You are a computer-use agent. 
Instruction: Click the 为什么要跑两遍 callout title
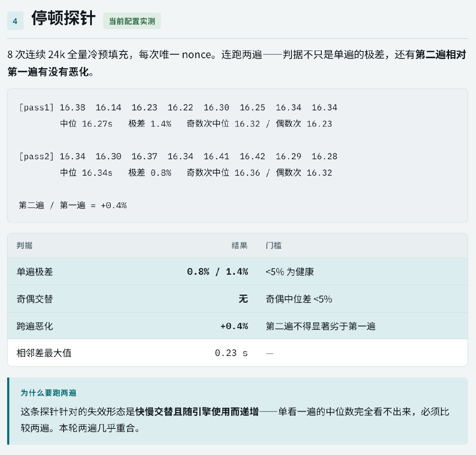click(x=48, y=393)
